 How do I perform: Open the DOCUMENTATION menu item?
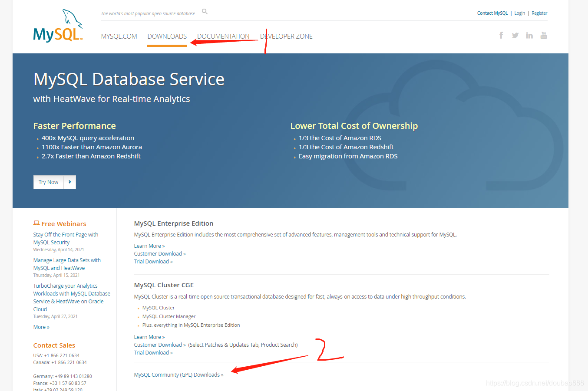(x=223, y=36)
